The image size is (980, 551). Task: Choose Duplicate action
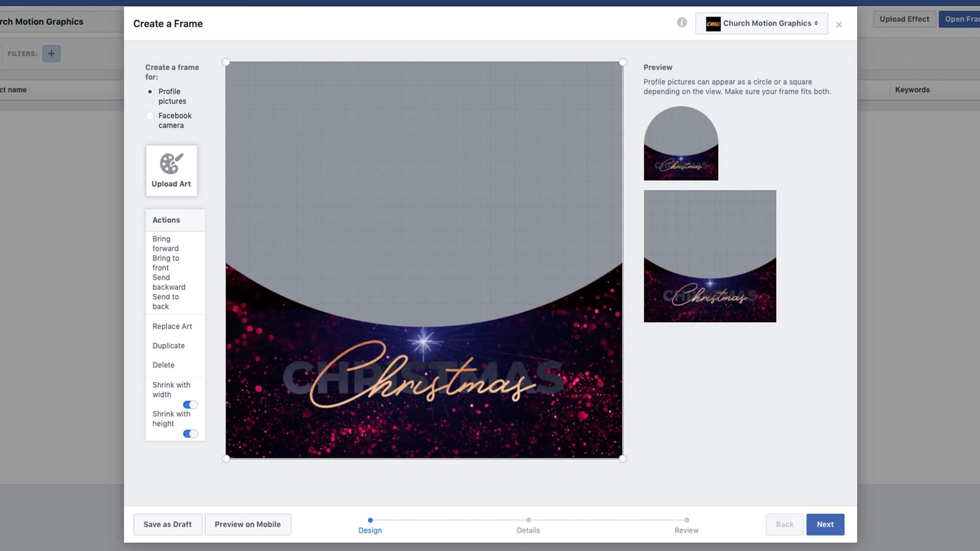[x=168, y=345]
